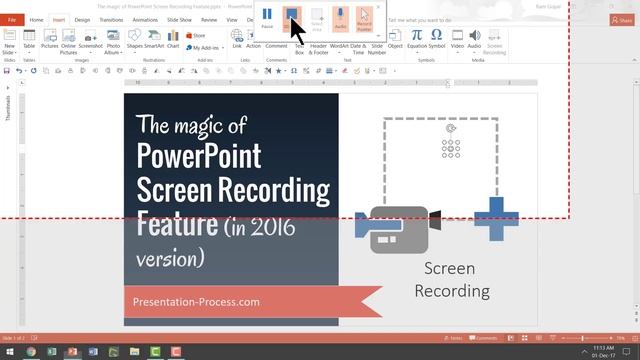Open the Action Center notifications
The image size is (640, 360).
click(x=627, y=351)
